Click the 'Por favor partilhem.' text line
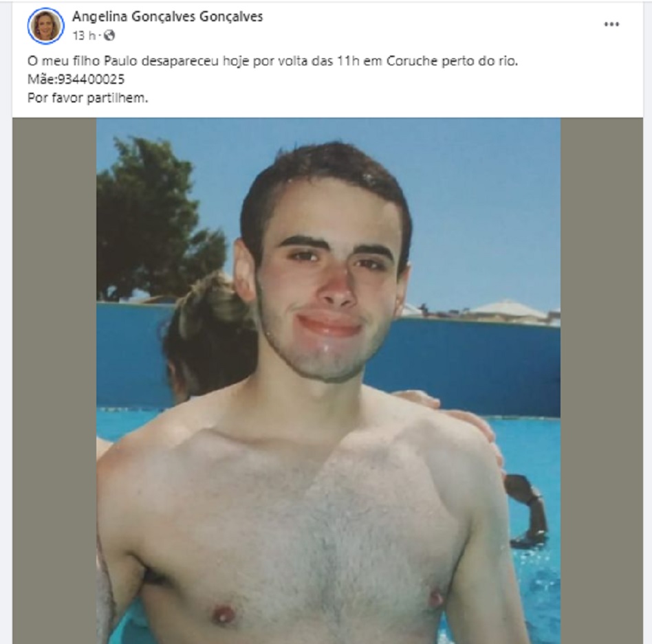The height and width of the screenshot is (644, 652). point(88,98)
